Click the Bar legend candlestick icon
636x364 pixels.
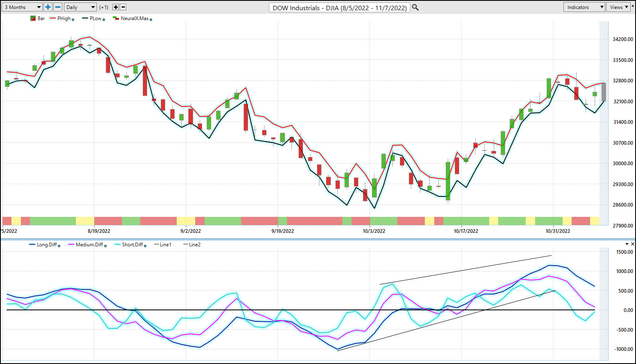point(33,18)
